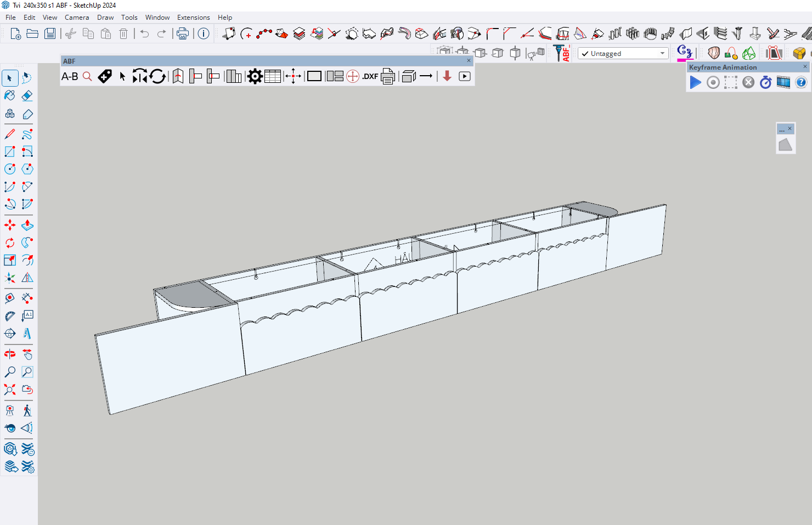Click the Move tool
Image resolution: width=812 pixels, height=525 pixels.
(10, 225)
